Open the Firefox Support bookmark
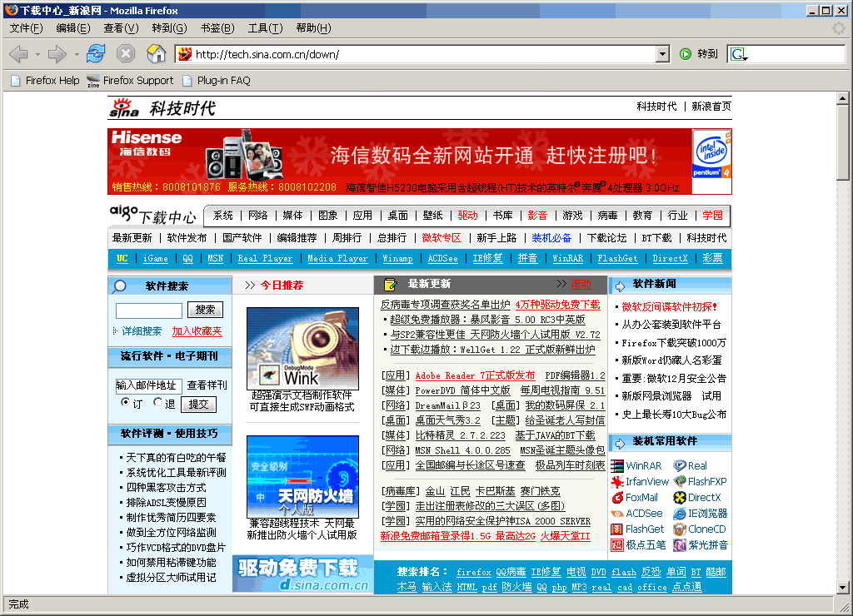The image size is (853, 616). (x=130, y=81)
